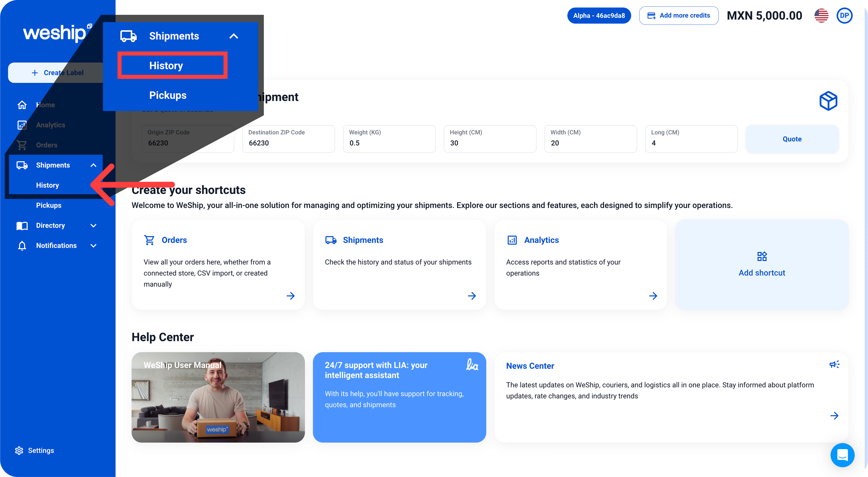Image resolution: width=868 pixels, height=477 pixels.
Task: Click the Notifications bell icon
Action: [x=22, y=246]
